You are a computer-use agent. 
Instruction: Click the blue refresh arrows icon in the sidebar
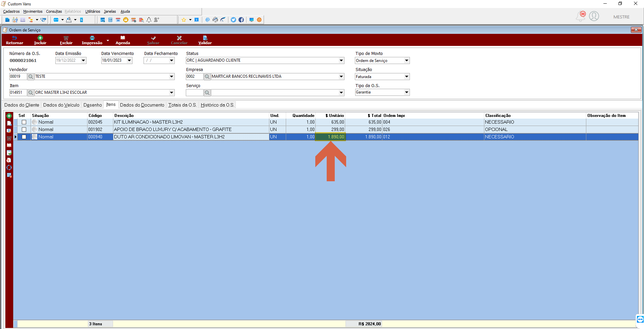pos(9,168)
